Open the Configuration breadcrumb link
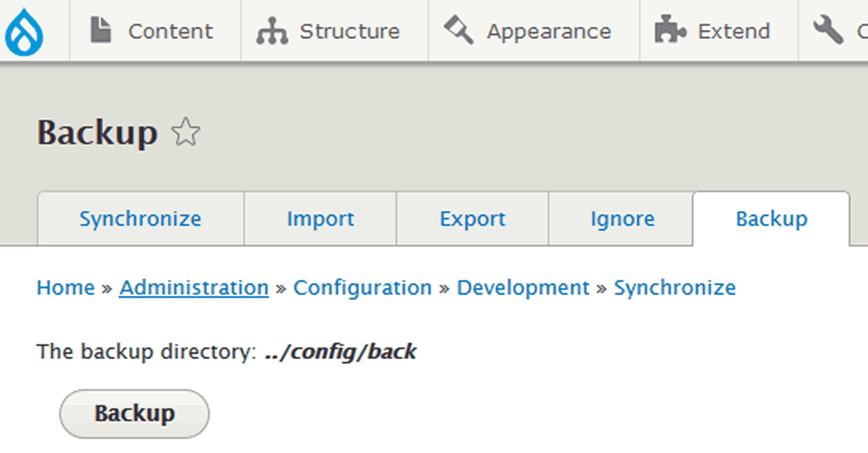Screen dimensions: 868x453 [363, 287]
